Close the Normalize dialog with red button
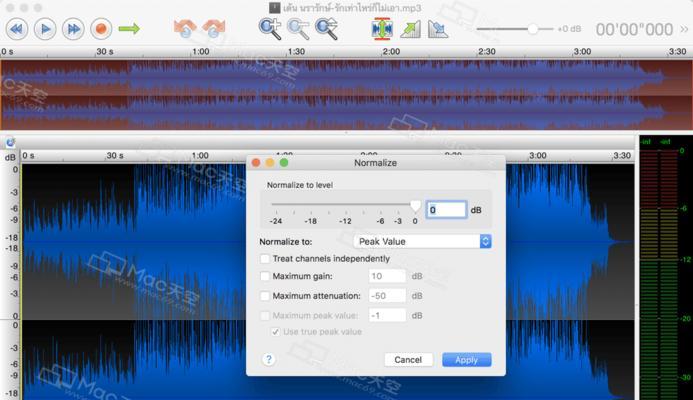Viewport: 693px width, 400px height. point(256,163)
